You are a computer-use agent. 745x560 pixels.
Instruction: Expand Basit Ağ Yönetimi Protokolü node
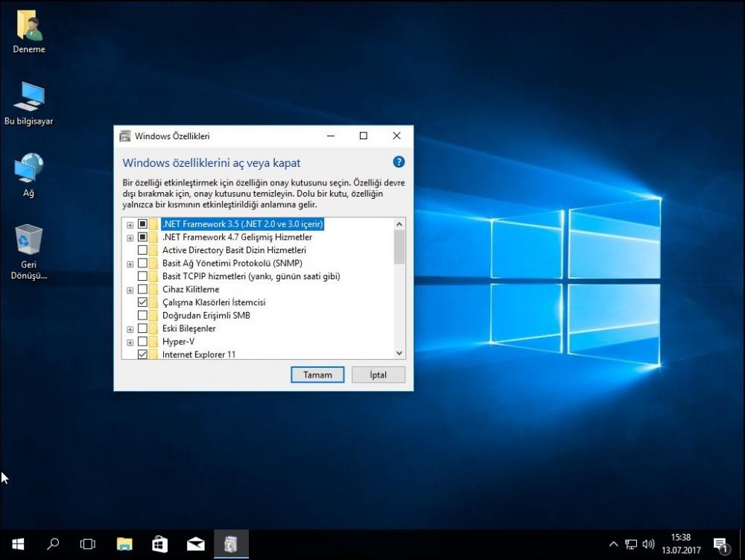pos(130,264)
